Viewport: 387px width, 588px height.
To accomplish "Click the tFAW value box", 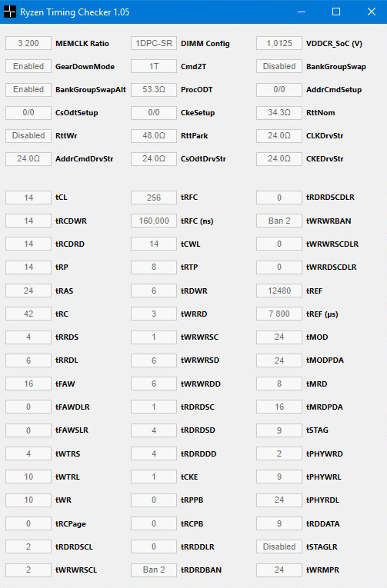I will (x=28, y=384).
